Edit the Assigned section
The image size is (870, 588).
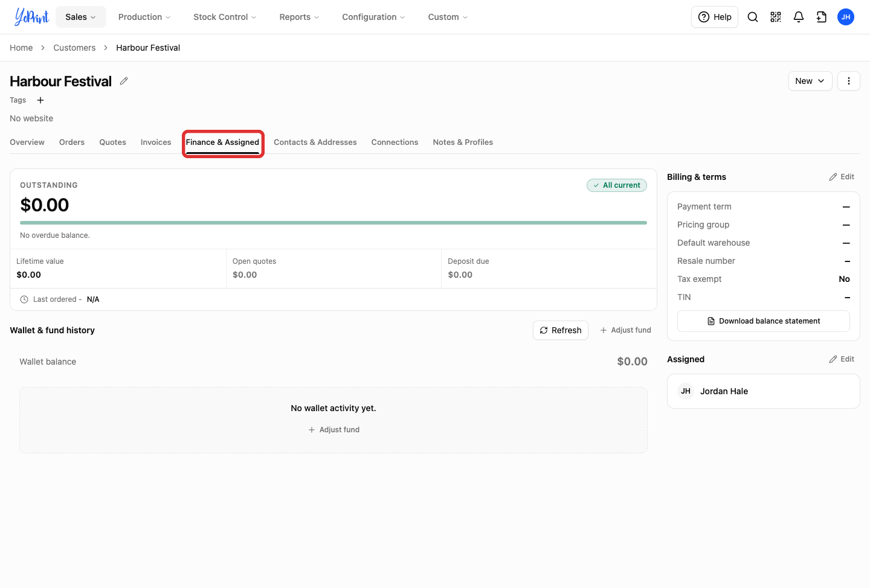pyautogui.click(x=842, y=359)
